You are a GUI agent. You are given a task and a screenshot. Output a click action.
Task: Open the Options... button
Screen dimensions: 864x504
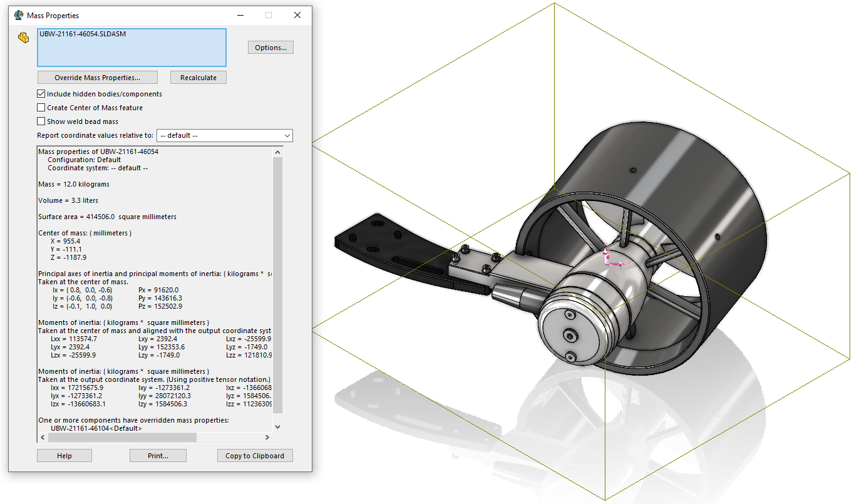coord(270,48)
